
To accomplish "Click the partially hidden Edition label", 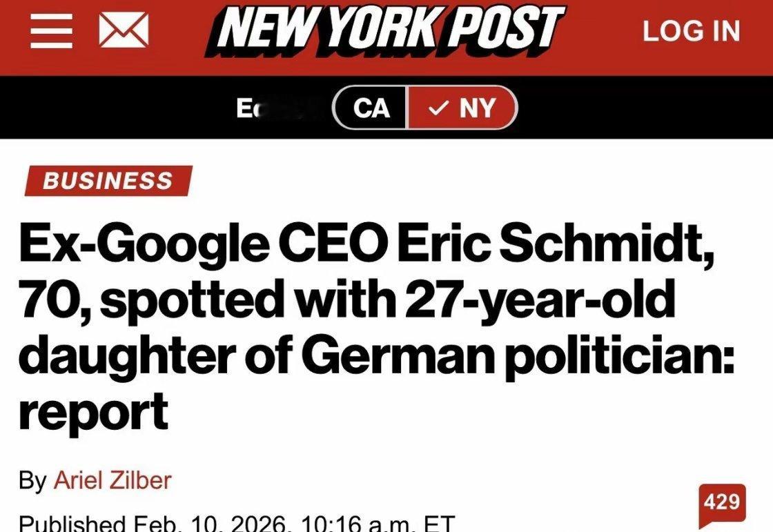I will tap(276, 108).
